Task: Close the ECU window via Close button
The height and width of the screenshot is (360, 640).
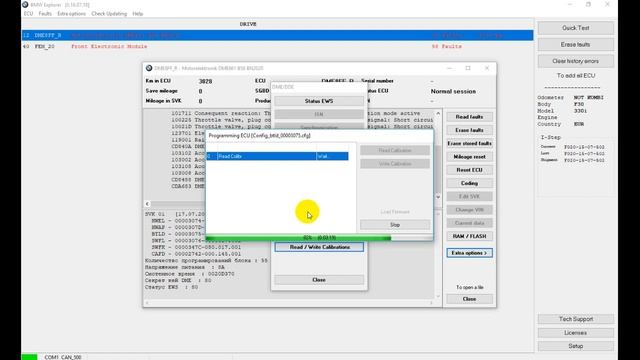Action: (469, 299)
